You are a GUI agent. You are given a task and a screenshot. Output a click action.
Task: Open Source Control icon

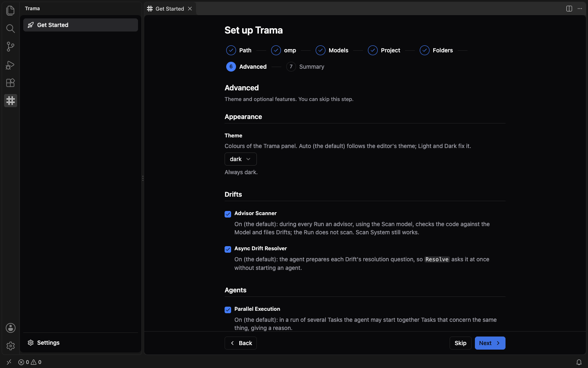(11, 47)
